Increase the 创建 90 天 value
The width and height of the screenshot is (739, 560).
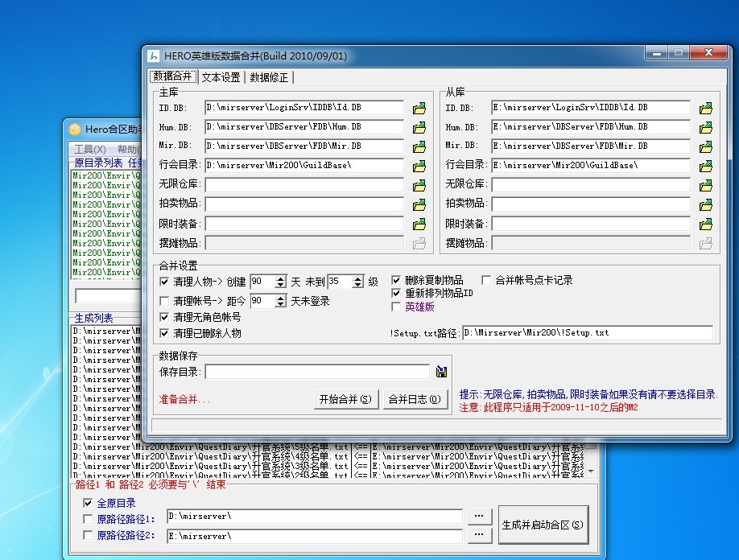[x=279, y=277]
